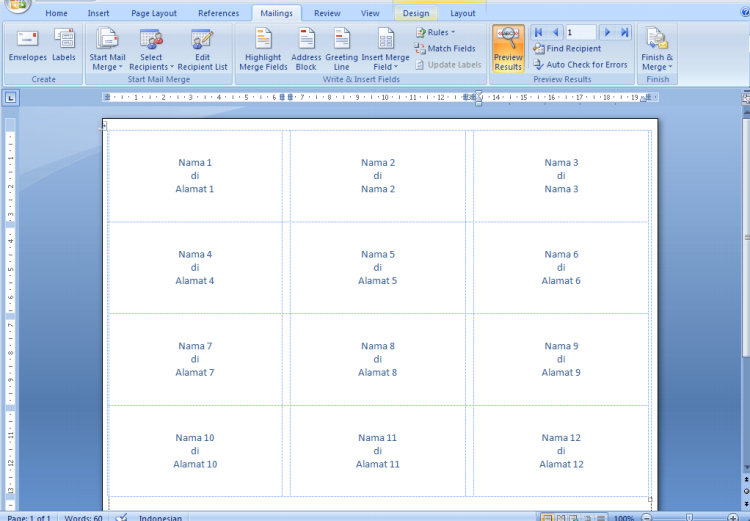750x521 pixels.
Task: Switch to the Home tab
Action: click(56, 13)
